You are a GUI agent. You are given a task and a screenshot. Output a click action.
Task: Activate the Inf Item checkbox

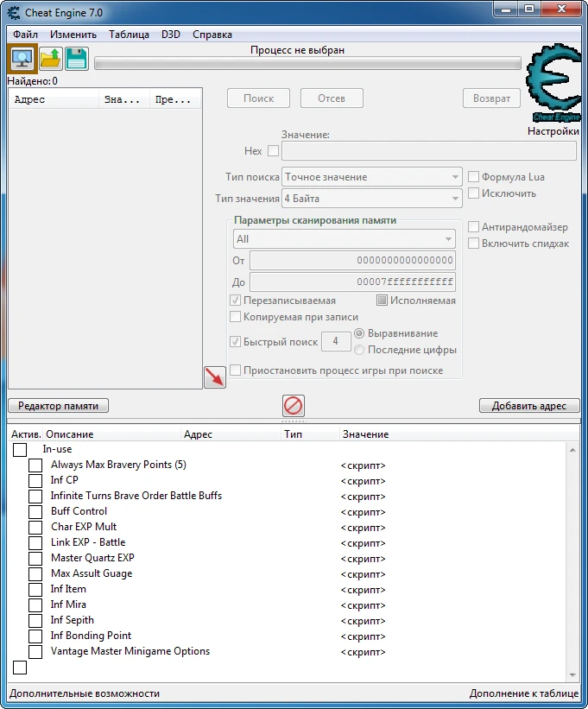tap(35, 589)
